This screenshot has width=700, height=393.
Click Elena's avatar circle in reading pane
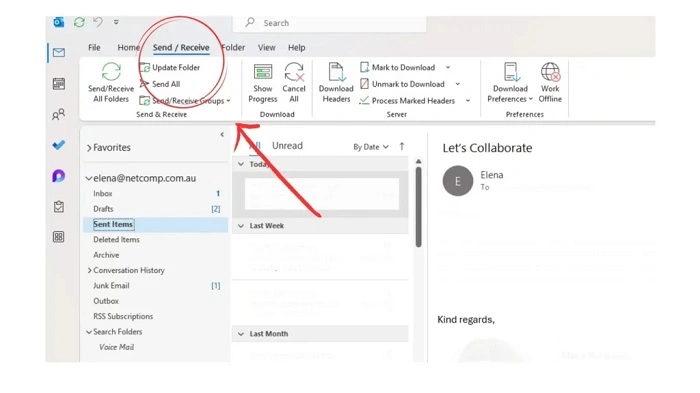[458, 181]
